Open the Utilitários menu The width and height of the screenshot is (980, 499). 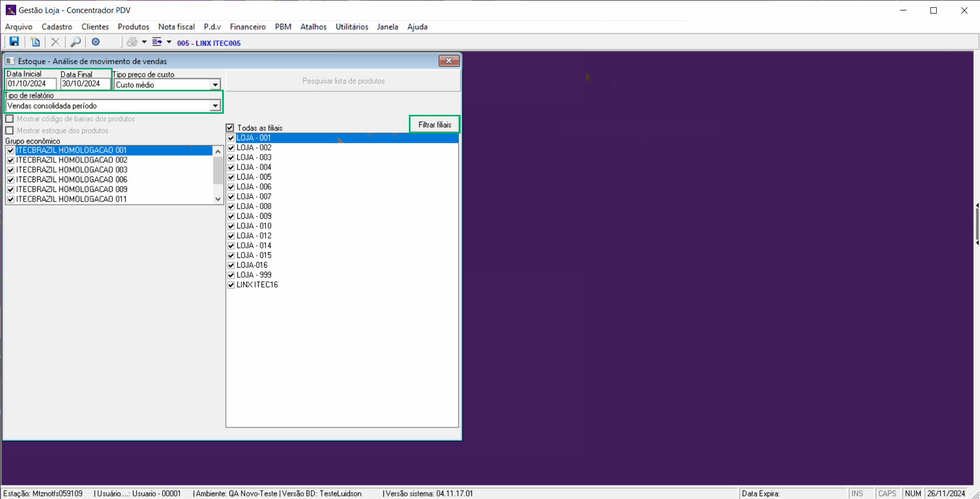(x=352, y=27)
